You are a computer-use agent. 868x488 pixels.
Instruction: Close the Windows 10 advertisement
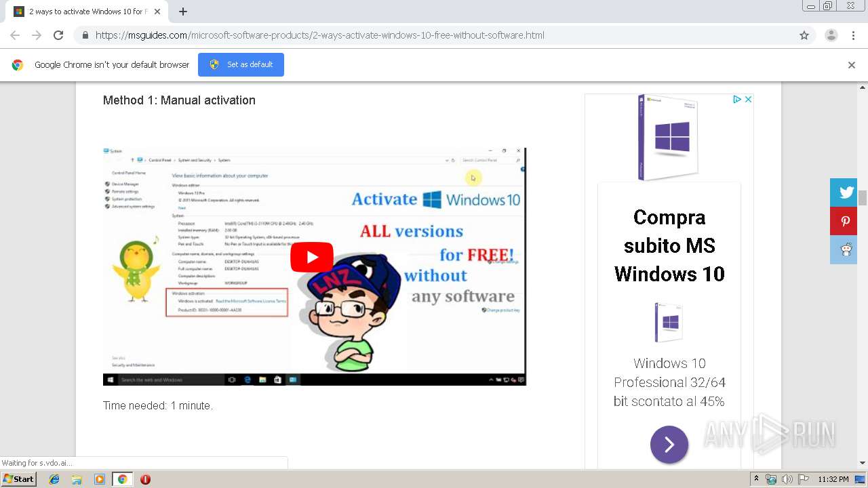pos(748,99)
